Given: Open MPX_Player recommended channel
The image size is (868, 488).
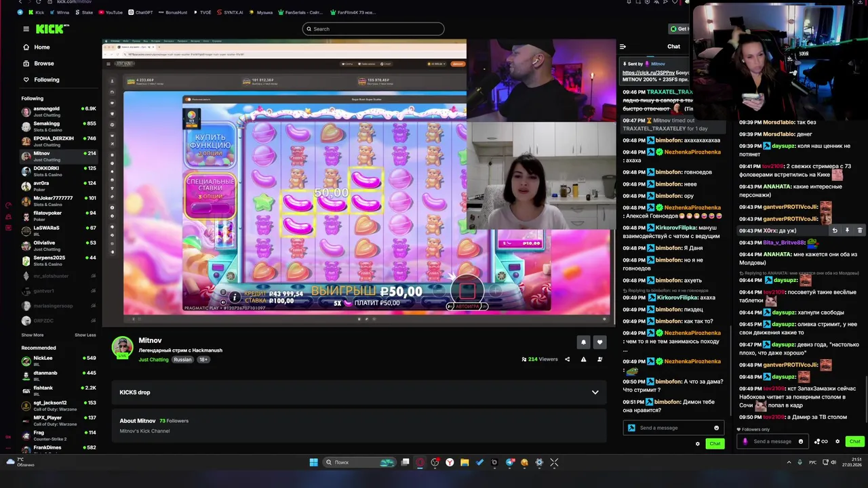Looking at the screenshot, I should 59,420.
